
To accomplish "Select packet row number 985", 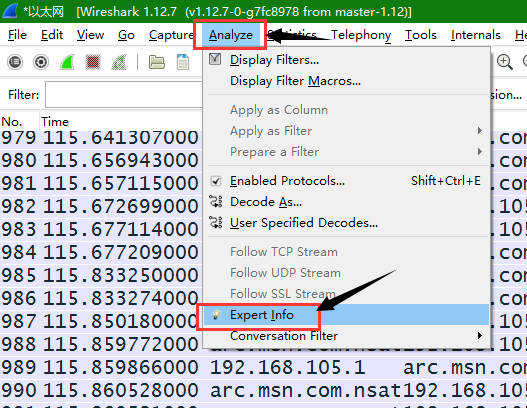I will click(x=19, y=276).
